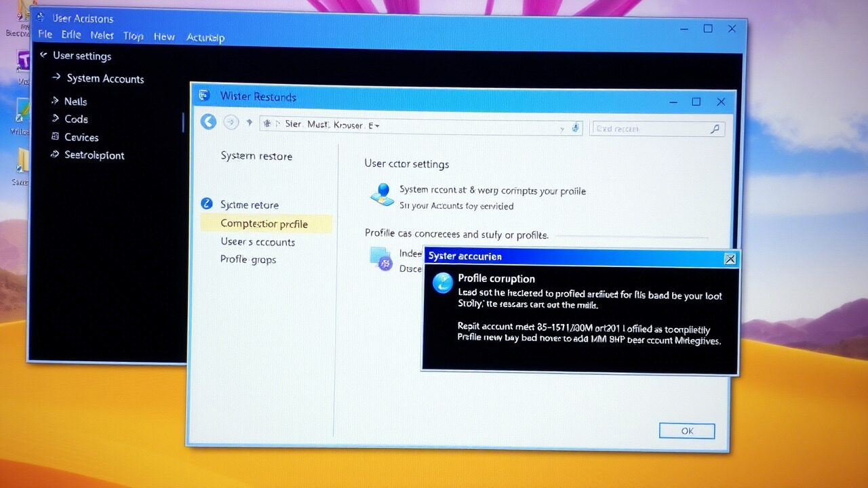Click the information icon in the Profile coruption dialog

pos(442,283)
